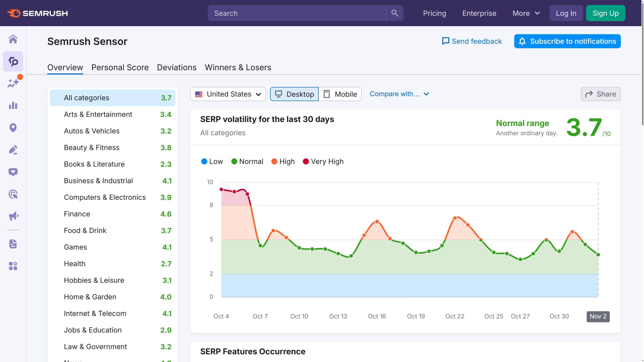The width and height of the screenshot is (644, 362).
Task: Click Subscribe to notifications button
Action: pyautogui.click(x=567, y=41)
